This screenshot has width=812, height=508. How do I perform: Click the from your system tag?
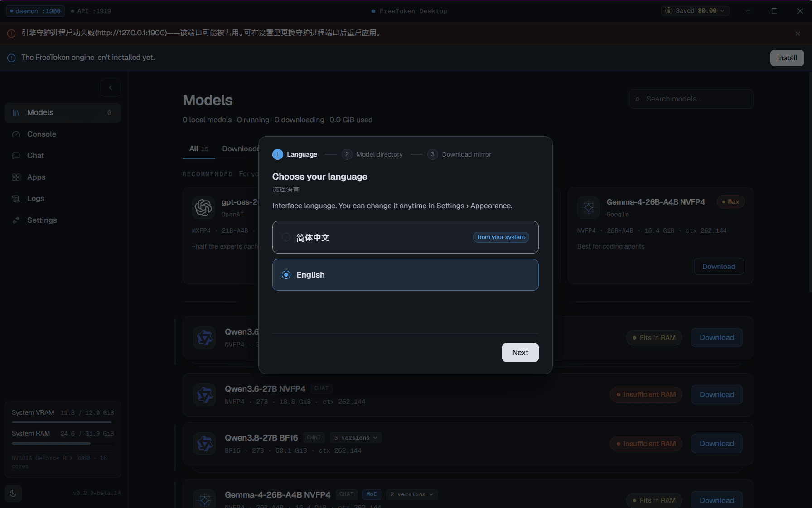[x=501, y=237]
